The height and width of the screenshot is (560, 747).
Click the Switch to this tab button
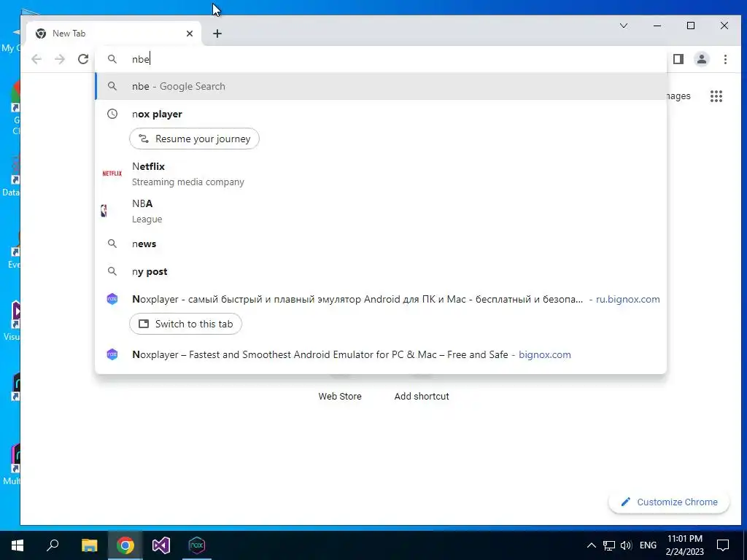185,324
